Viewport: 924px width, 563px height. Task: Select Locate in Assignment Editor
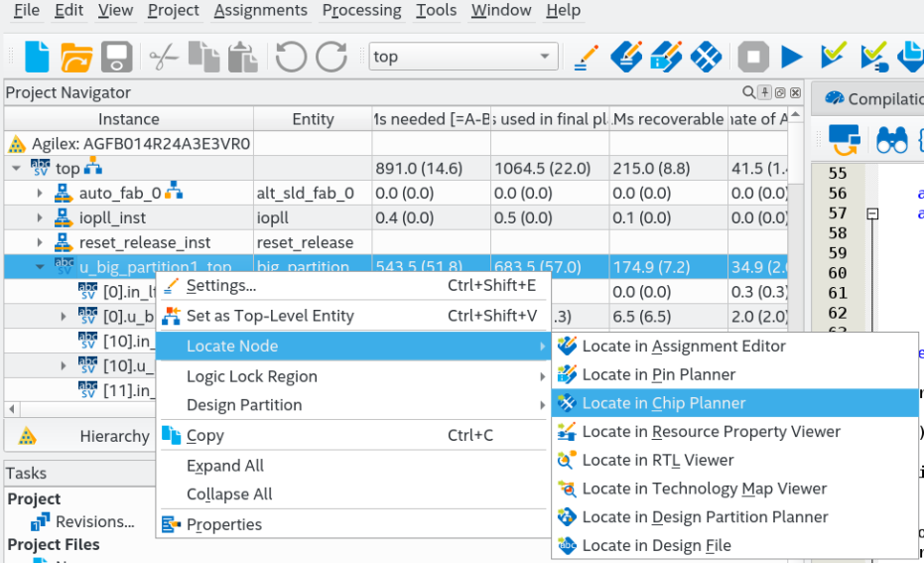coord(735,347)
